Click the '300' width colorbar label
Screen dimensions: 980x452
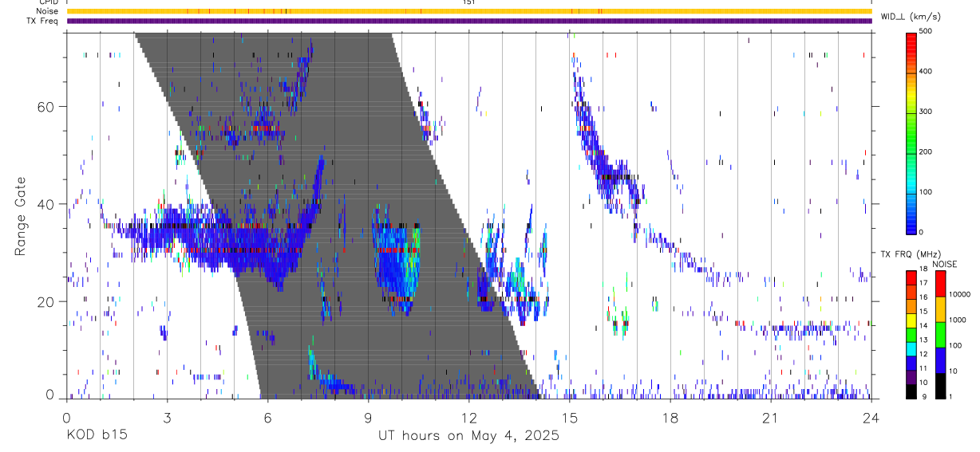[925, 112]
